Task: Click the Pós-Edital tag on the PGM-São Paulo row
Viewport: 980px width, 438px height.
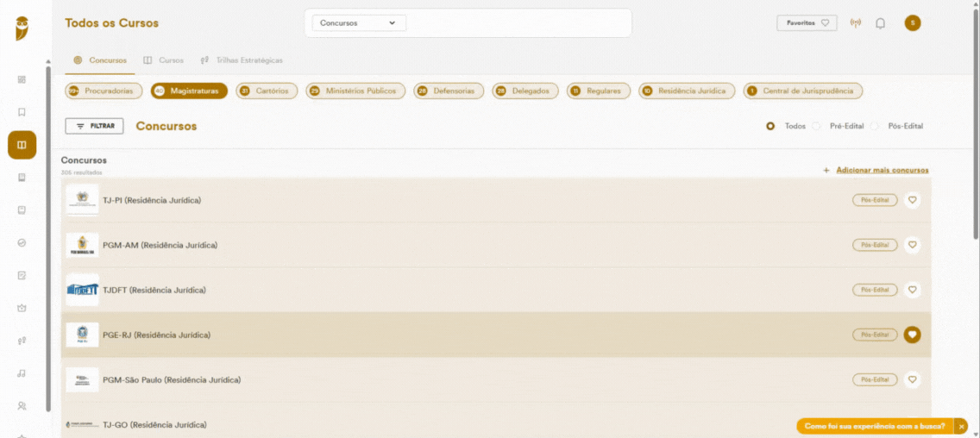Action: [875, 379]
